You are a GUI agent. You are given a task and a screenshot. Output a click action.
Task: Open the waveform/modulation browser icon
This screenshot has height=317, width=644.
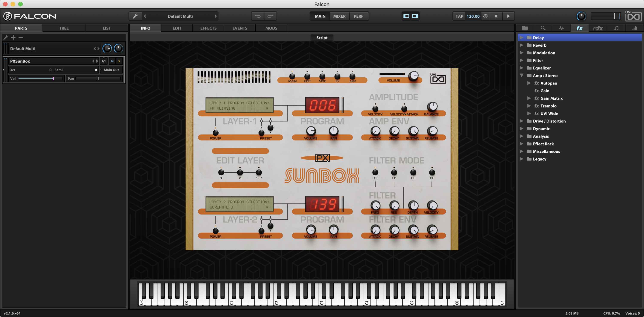pos(561,28)
